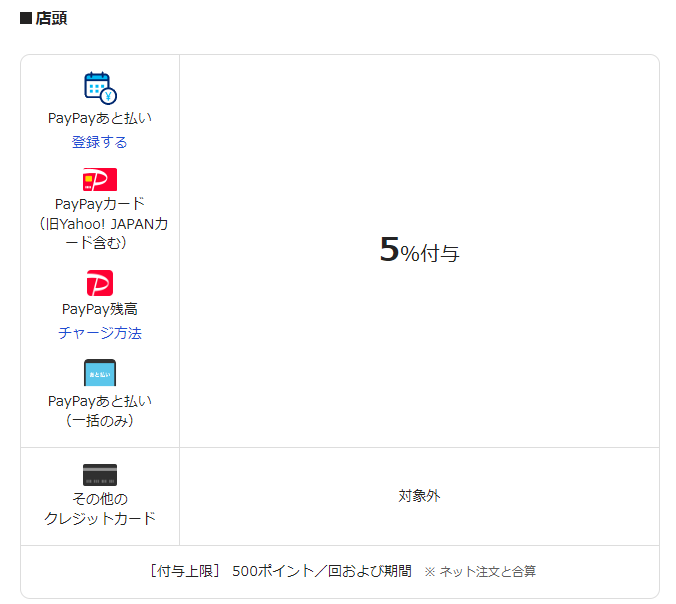Click the PayPayあと払い label above 登録する
Viewport: 676px width, 604px height.
tap(100, 118)
